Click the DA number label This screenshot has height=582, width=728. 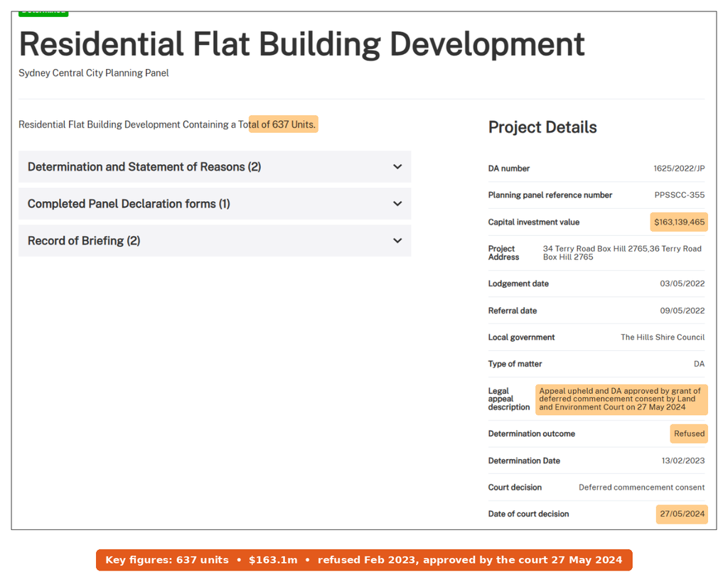[x=509, y=168]
